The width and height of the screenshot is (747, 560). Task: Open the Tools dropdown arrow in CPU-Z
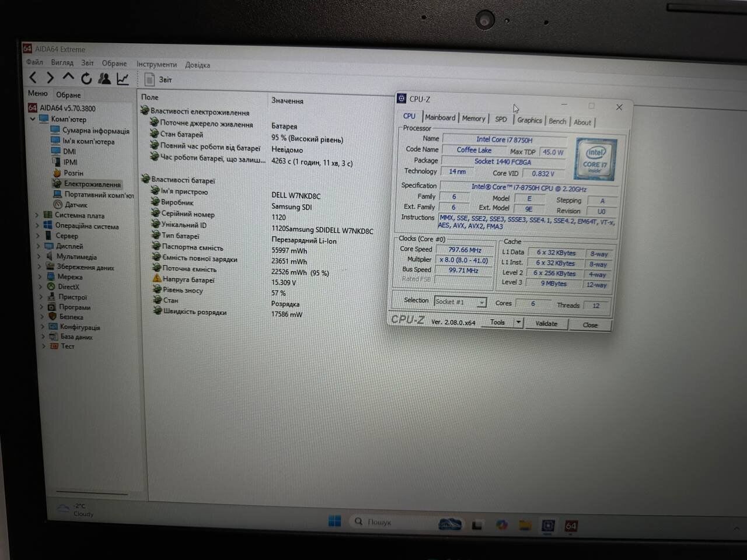[518, 323]
